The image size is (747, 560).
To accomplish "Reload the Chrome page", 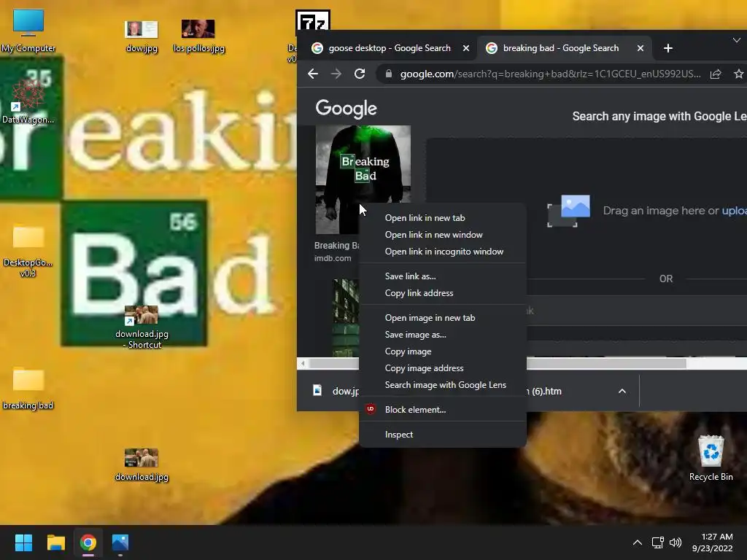I will pyautogui.click(x=360, y=74).
